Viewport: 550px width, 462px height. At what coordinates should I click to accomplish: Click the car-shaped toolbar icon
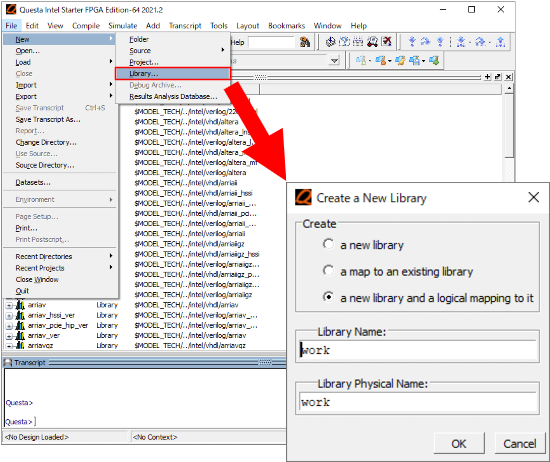tap(372, 42)
